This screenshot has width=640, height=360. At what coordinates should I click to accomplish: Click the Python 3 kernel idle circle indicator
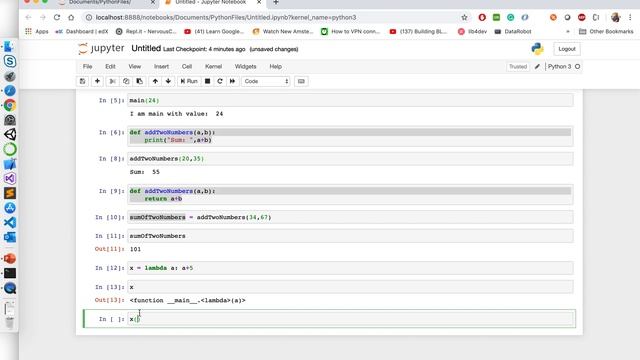tap(578, 67)
